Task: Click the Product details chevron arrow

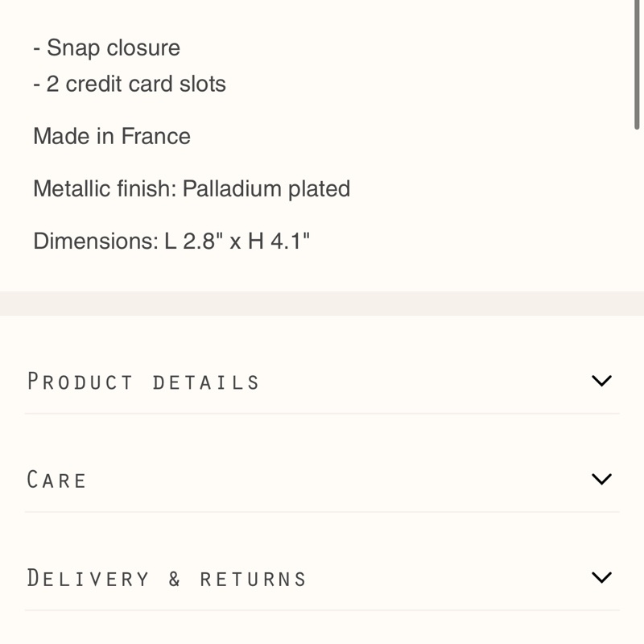Action: point(601,381)
